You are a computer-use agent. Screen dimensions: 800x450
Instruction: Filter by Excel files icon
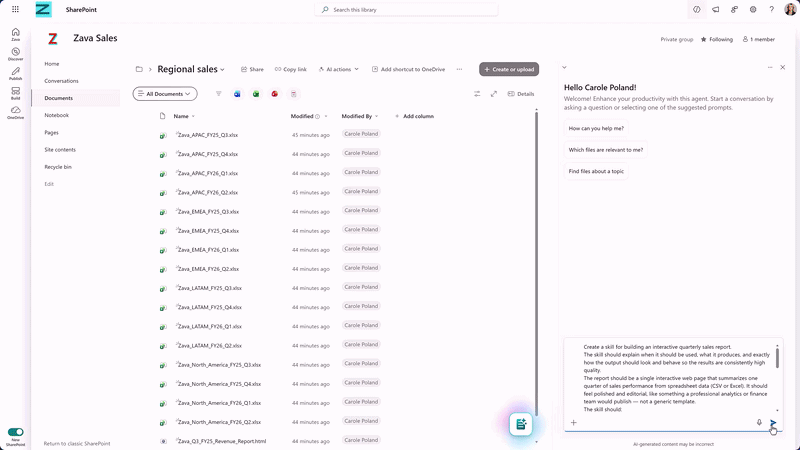[256, 94]
